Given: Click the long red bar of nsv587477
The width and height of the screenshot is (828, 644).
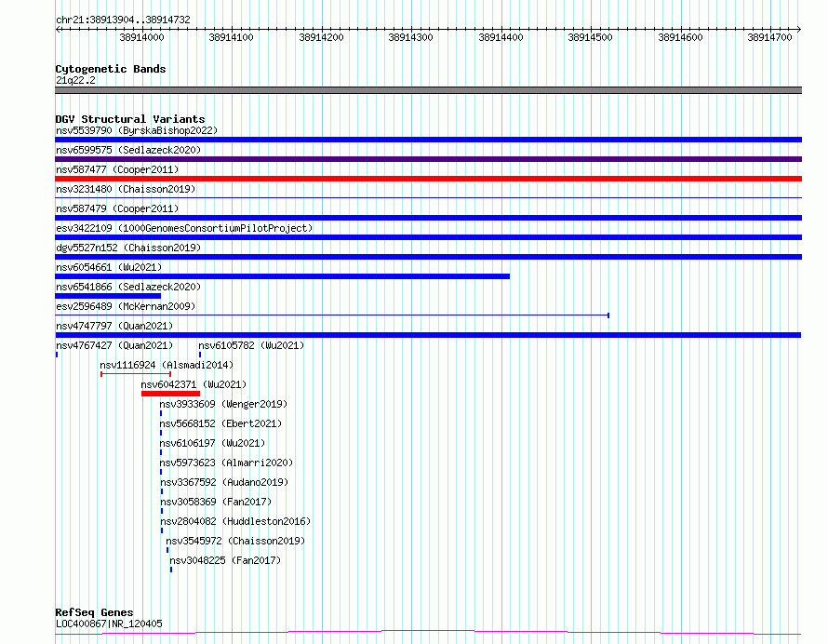Looking at the screenshot, I should point(428,179).
